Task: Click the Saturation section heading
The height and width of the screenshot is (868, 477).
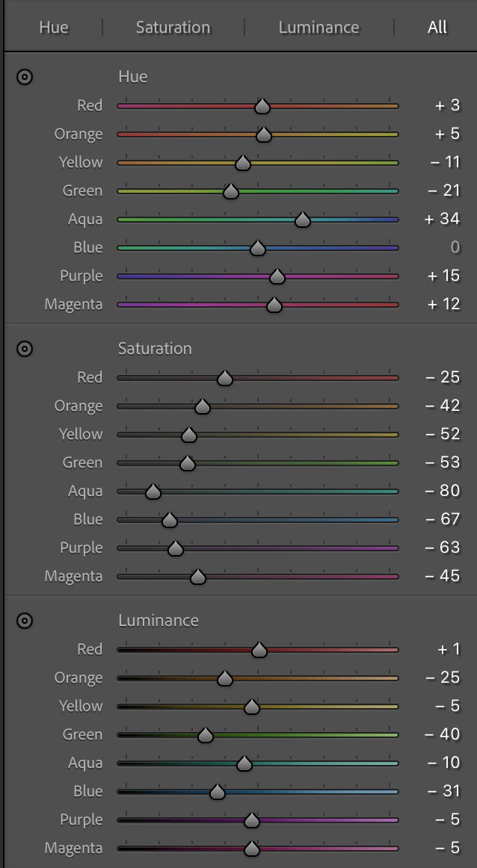Action: [155, 349]
